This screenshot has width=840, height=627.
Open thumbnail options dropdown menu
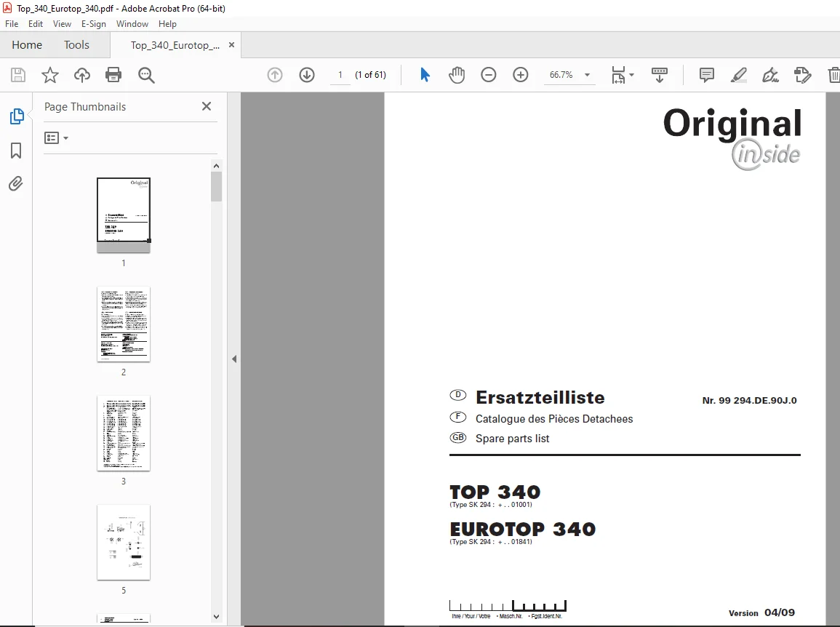56,138
